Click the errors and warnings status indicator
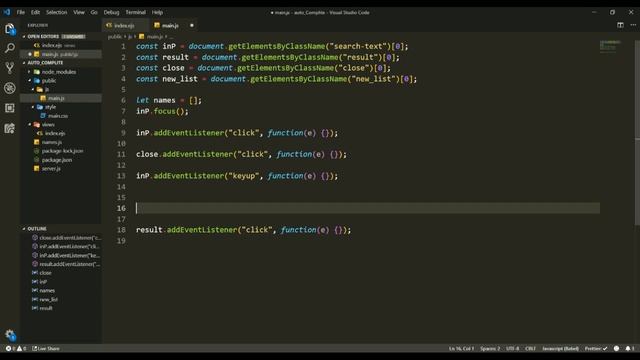The height and width of the screenshot is (360, 640). 16,349
